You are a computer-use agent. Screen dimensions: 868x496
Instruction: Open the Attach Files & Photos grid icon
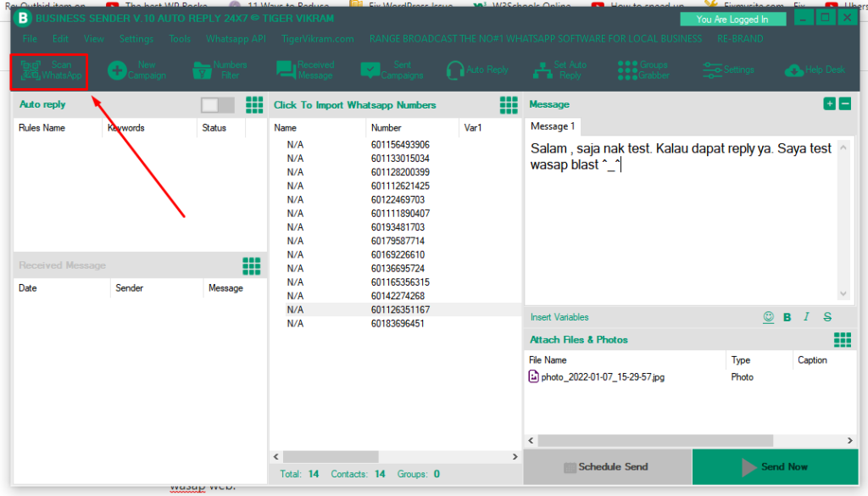(x=842, y=340)
